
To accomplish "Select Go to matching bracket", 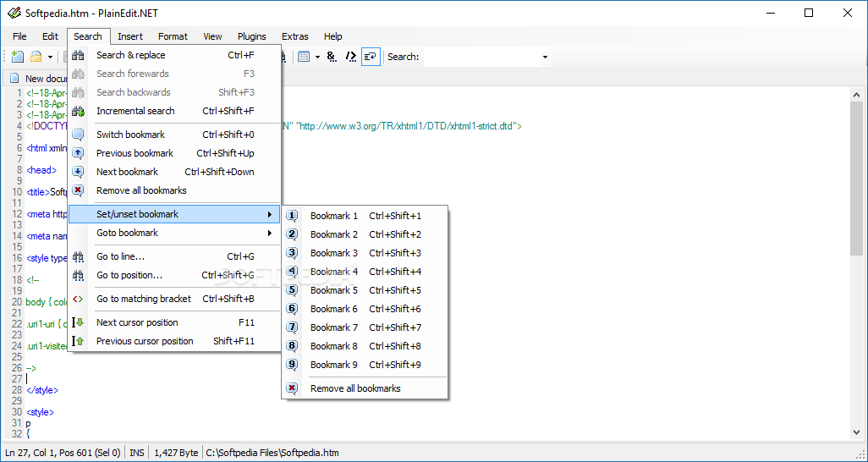I will (174, 300).
